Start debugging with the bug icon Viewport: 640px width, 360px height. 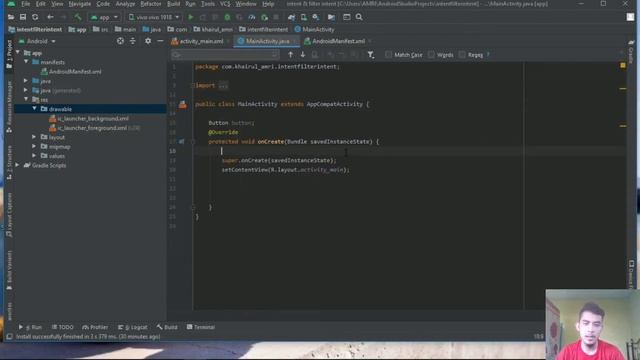pos(227,17)
